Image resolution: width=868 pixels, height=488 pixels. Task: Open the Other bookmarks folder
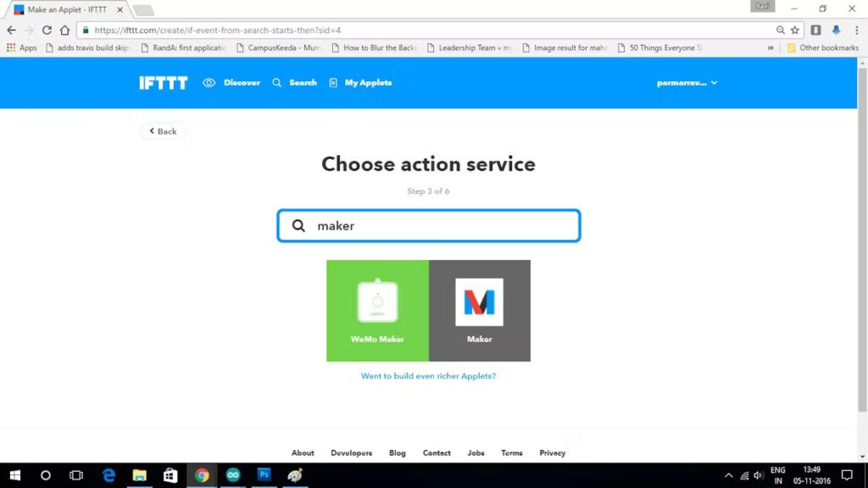[823, 48]
